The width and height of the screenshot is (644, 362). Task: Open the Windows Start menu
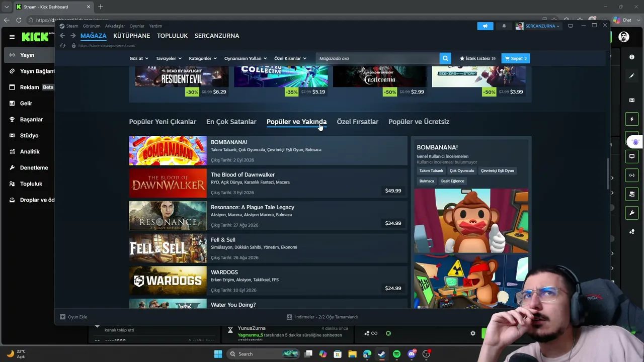[218, 354]
